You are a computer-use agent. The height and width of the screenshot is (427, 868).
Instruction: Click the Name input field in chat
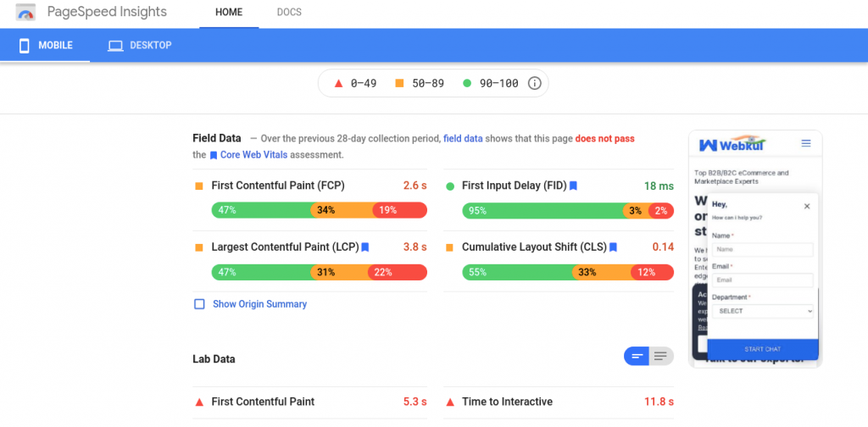click(763, 249)
